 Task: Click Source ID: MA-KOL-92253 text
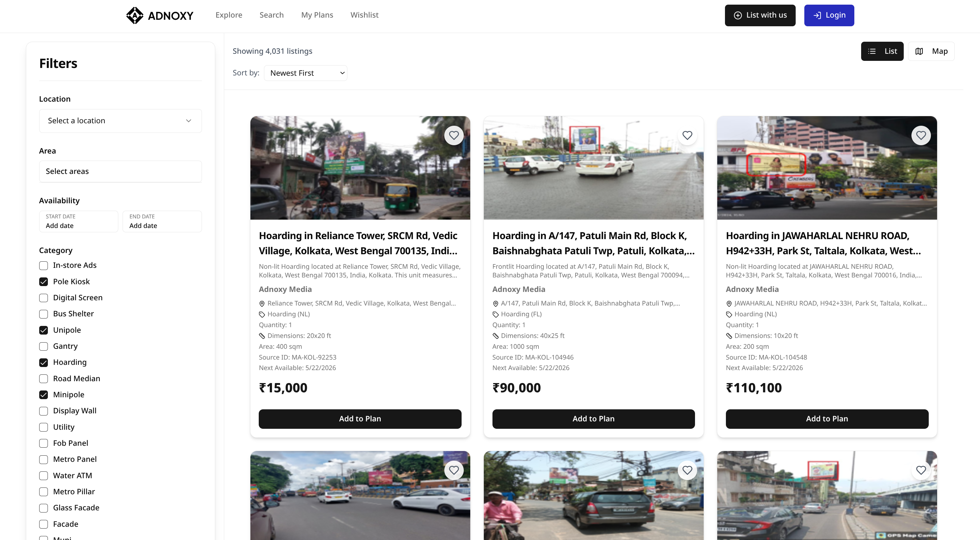[x=298, y=357]
